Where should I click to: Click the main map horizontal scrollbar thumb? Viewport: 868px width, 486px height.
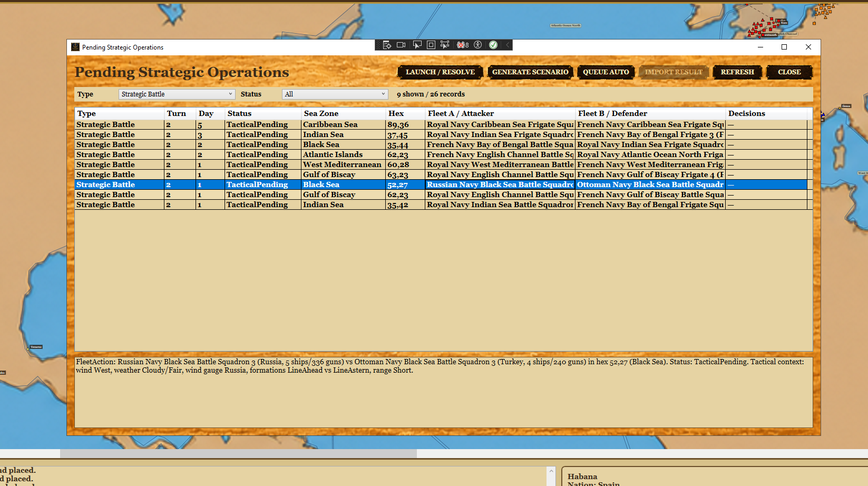[x=238, y=453]
